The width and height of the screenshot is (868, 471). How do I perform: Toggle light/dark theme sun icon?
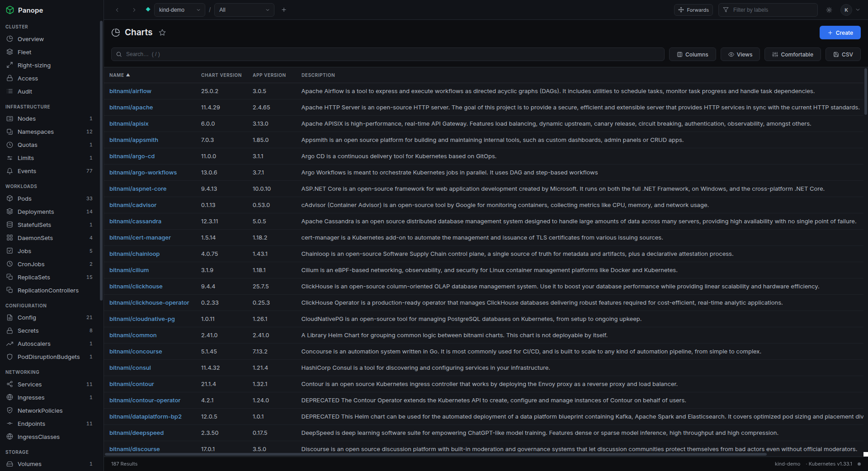pyautogui.click(x=829, y=10)
